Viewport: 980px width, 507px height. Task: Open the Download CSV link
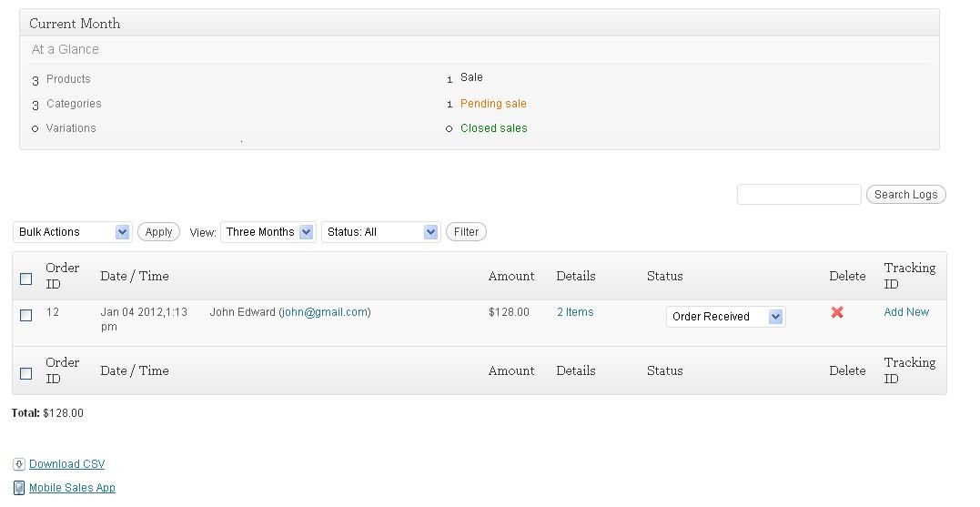[x=66, y=464]
